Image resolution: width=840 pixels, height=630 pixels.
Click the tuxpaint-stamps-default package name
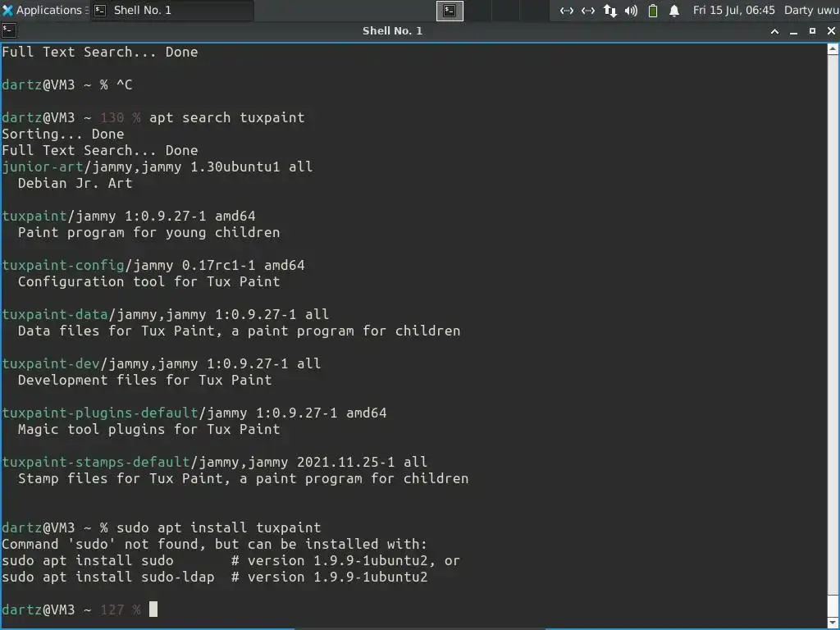pos(96,463)
